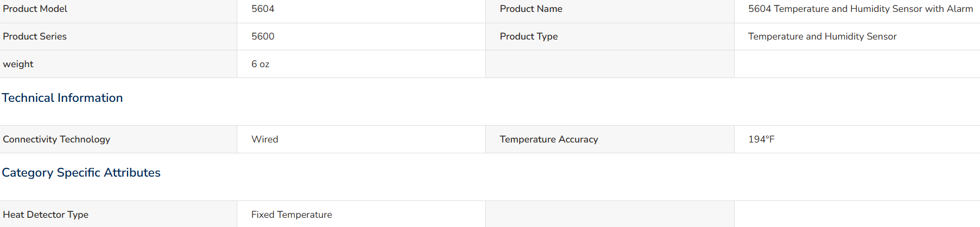Click the Technical Information heading
This screenshot has width=980, height=227.
pyautogui.click(x=62, y=98)
